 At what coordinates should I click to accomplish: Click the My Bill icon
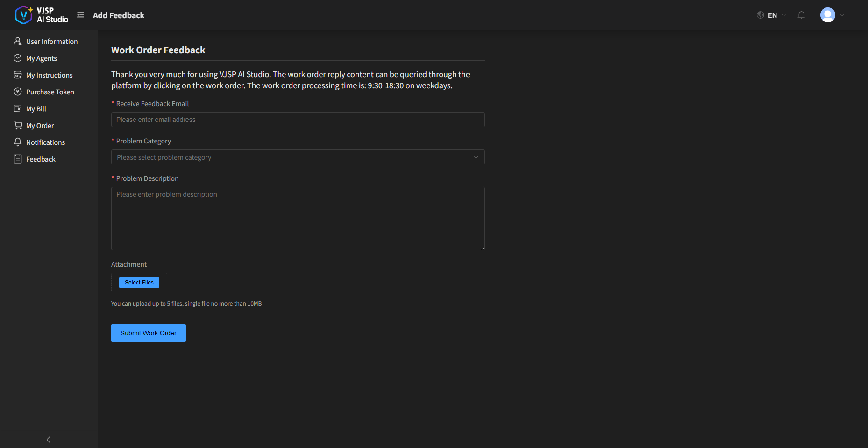(x=18, y=108)
